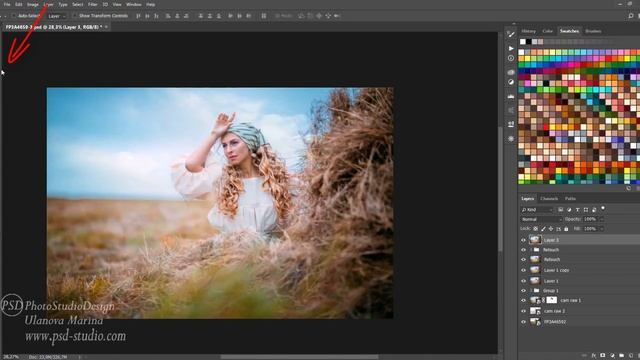
Task: Click the light gray recent color swatch
Action: tap(535, 42)
